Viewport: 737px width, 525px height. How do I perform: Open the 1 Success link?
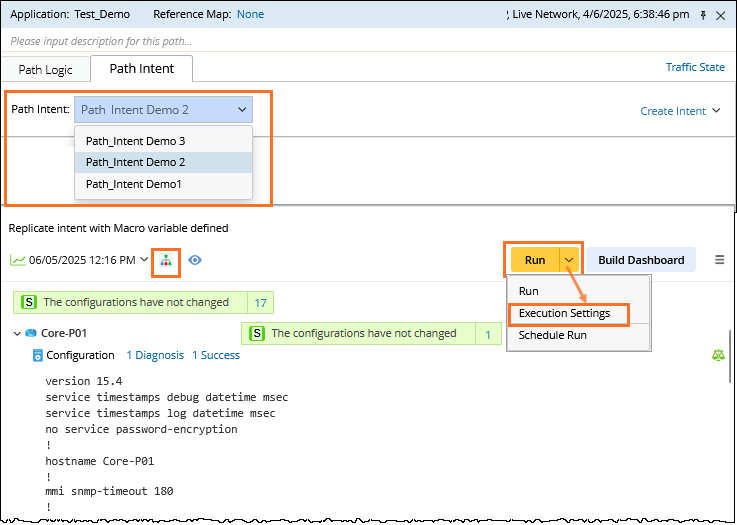[x=216, y=355]
